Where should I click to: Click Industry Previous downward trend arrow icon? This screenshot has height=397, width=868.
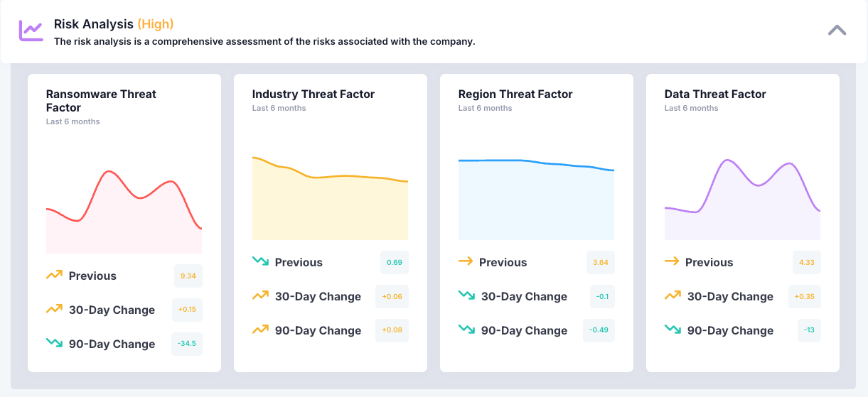[260, 262]
